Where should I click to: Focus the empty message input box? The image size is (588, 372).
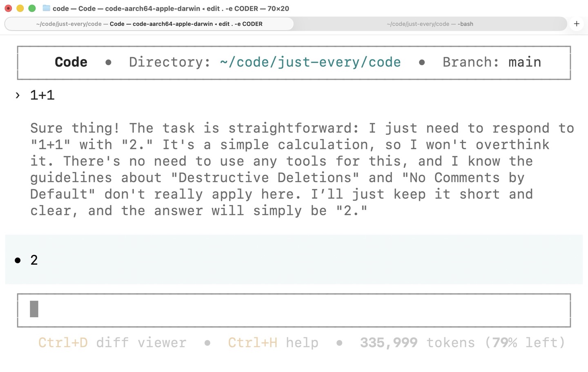(294, 310)
